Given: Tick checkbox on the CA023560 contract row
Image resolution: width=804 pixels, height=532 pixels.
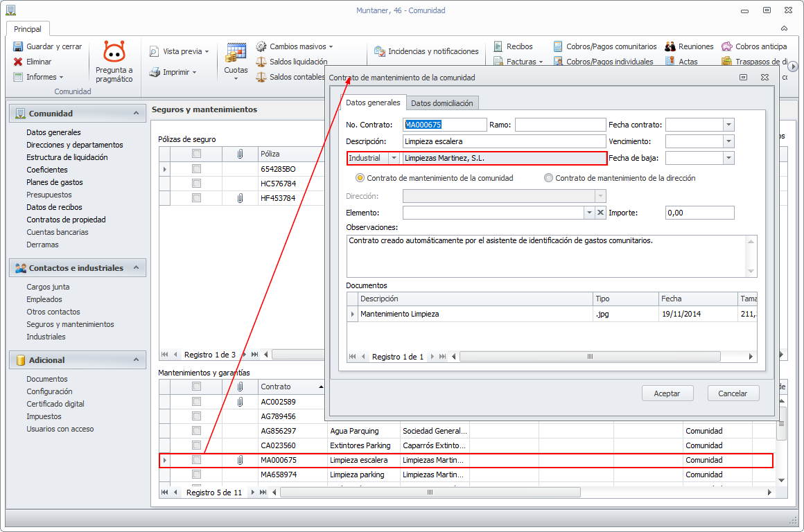Looking at the screenshot, I should [196, 445].
